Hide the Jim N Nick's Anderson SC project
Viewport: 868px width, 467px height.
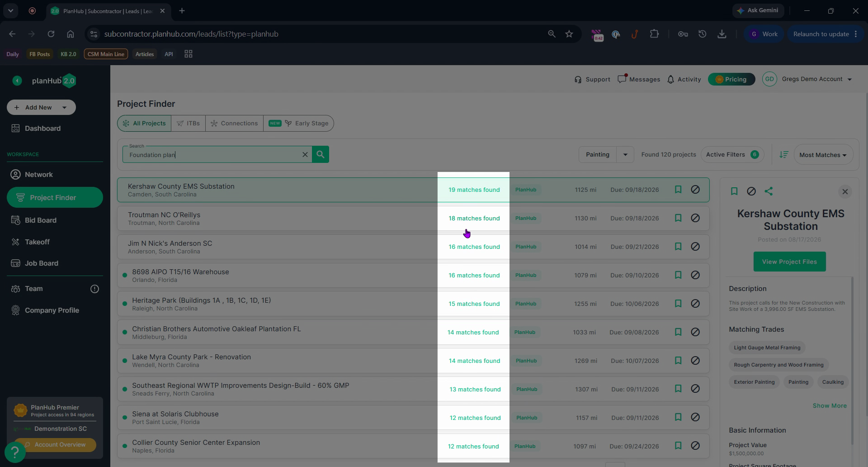[695, 247]
